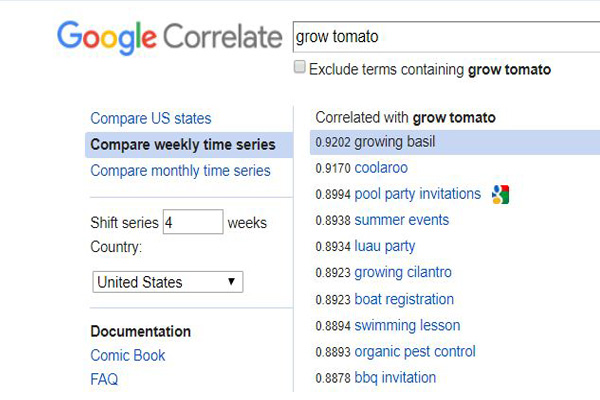Open the FAQ link
Image resolution: width=600 pixels, height=400 pixels.
(104, 379)
